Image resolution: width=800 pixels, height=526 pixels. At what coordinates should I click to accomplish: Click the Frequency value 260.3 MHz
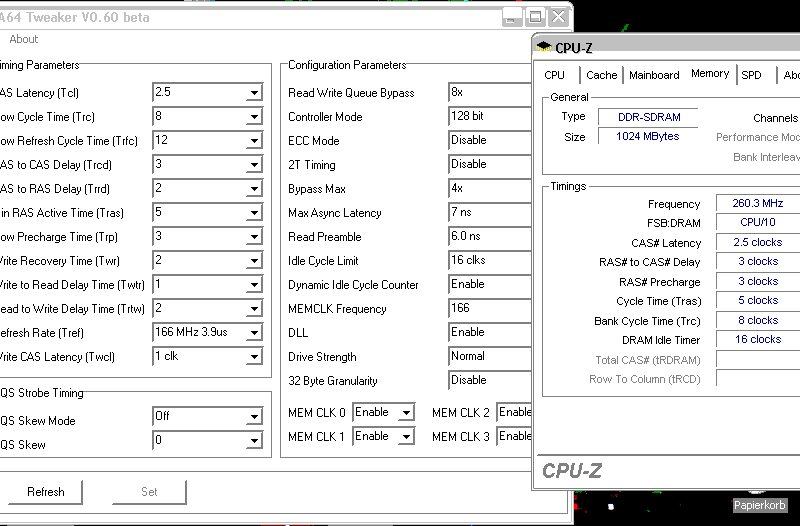tap(758, 203)
